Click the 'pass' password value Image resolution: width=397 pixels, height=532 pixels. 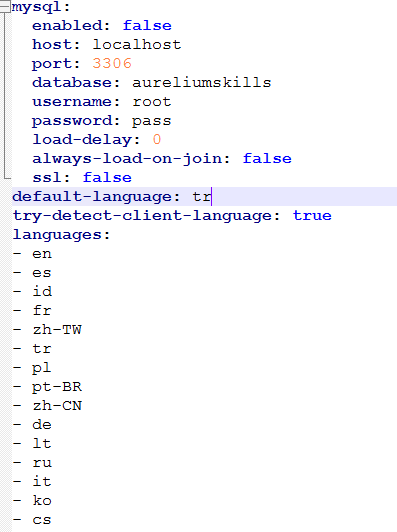(x=152, y=121)
